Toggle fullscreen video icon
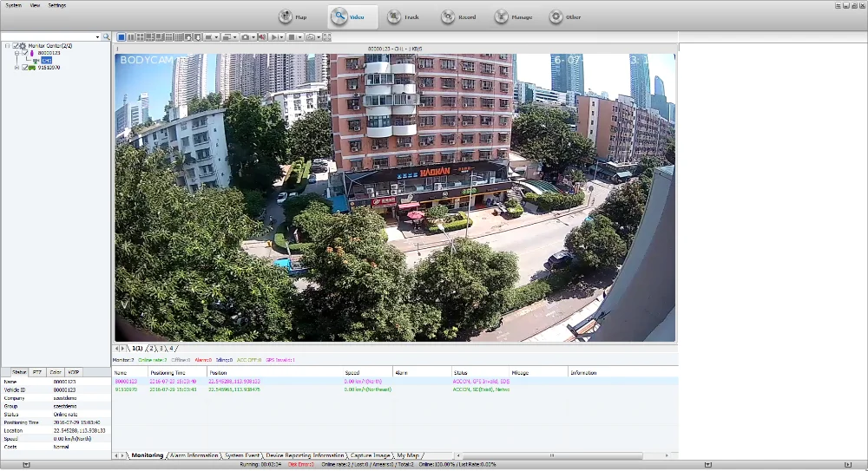This screenshot has height=471, width=868. pos(326,37)
